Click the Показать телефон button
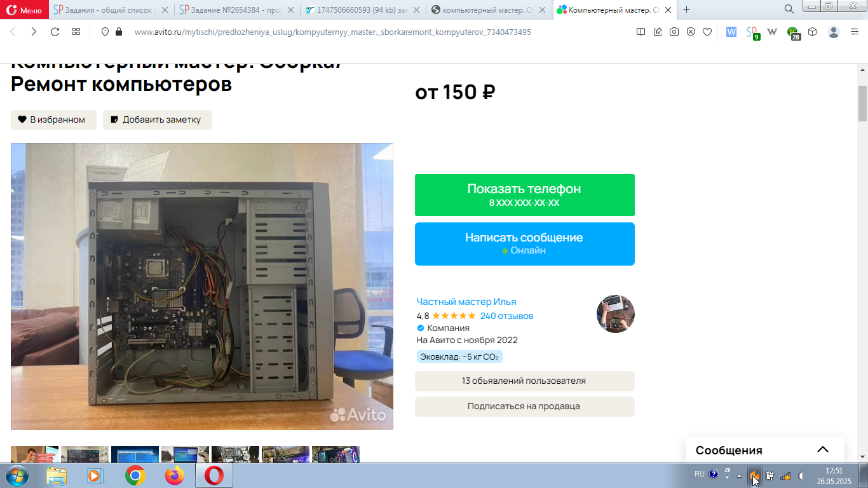 point(525,195)
